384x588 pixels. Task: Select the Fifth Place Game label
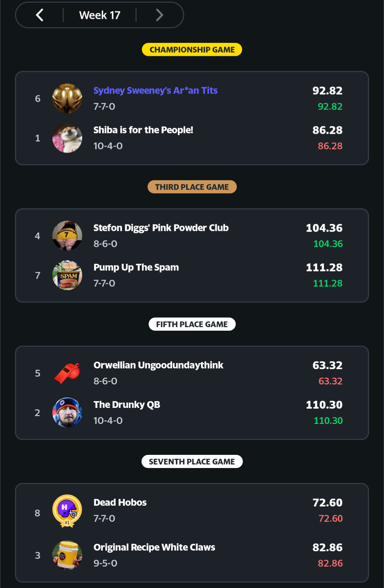[192, 324]
